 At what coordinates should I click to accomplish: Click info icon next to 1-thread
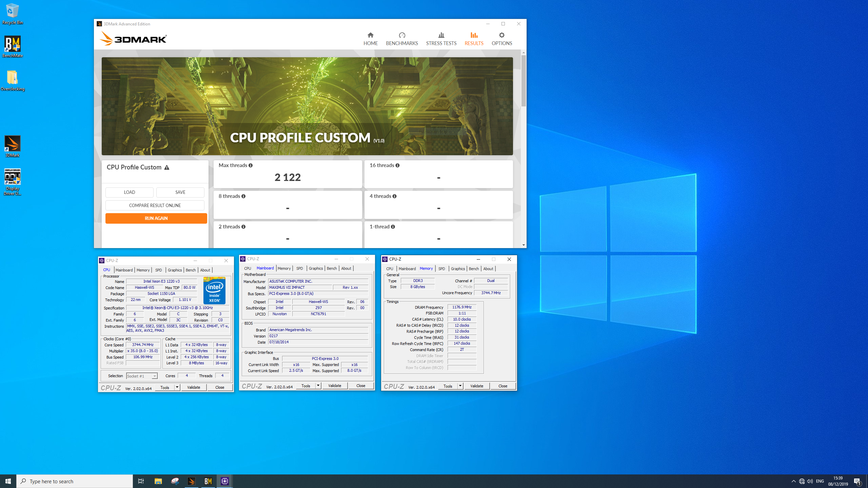pos(393,227)
